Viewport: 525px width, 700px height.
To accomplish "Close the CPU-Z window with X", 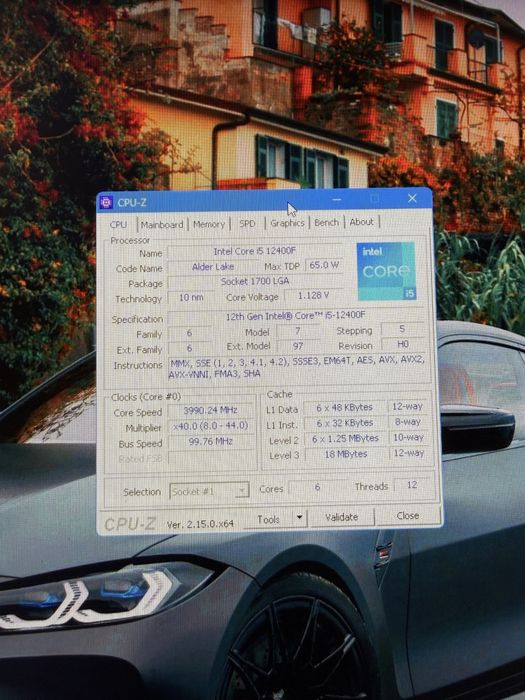I will tap(412, 198).
